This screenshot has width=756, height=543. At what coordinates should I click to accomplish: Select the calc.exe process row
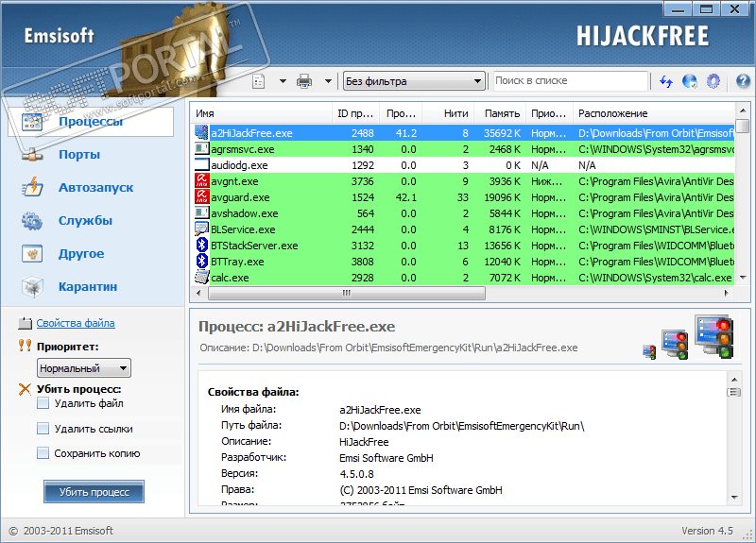click(x=464, y=278)
